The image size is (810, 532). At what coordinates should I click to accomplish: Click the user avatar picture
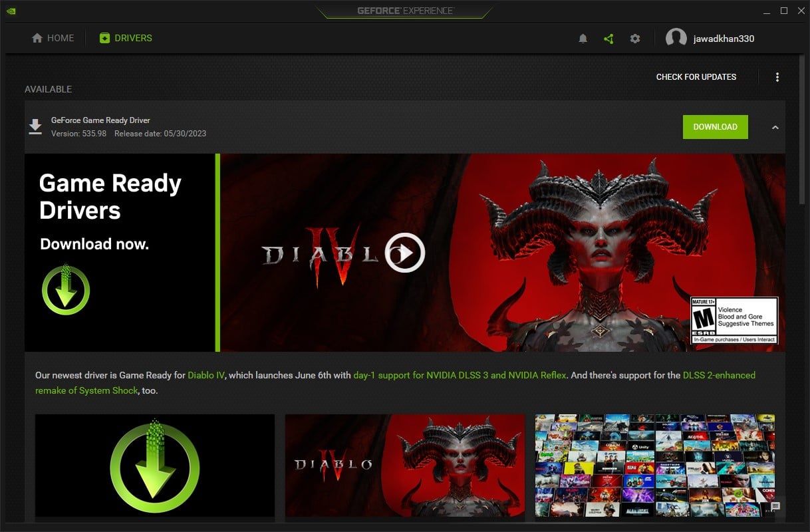676,39
